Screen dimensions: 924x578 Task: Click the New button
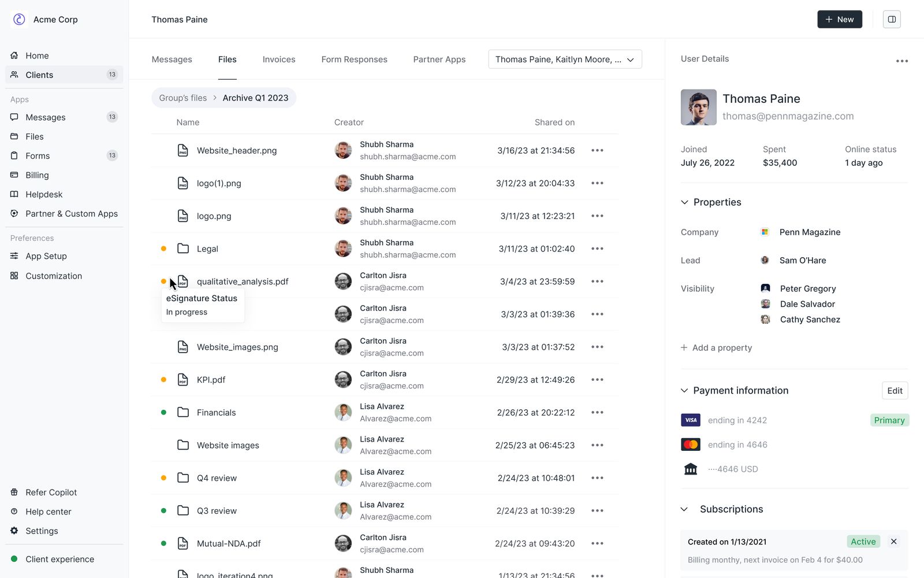tap(839, 19)
